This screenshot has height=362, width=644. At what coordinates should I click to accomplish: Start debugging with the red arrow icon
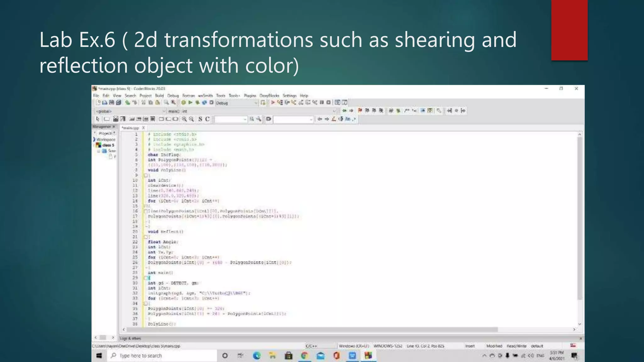tap(273, 102)
